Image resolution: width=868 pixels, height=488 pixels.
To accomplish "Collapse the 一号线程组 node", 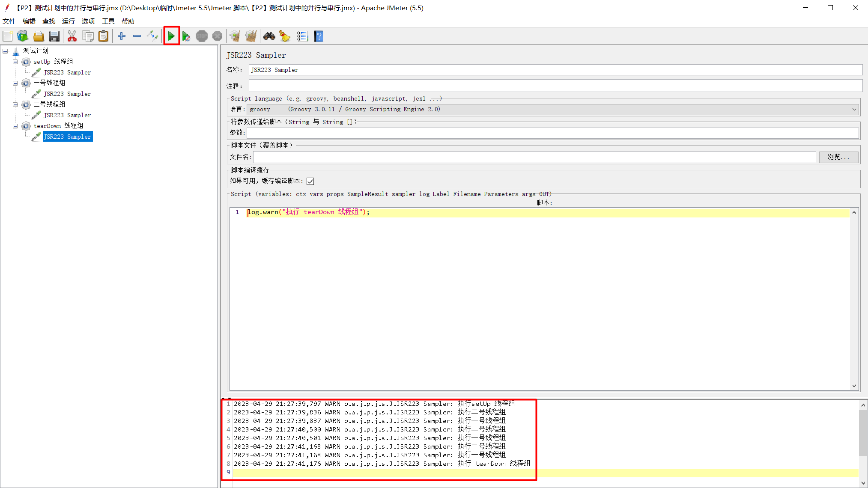I will (x=15, y=83).
